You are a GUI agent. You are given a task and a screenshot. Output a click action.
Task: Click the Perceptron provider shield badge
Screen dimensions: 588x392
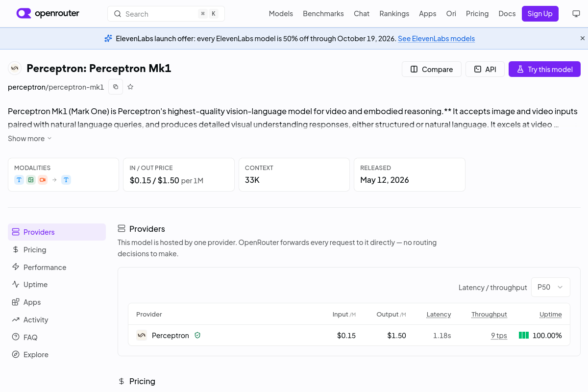click(x=197, y=336)
